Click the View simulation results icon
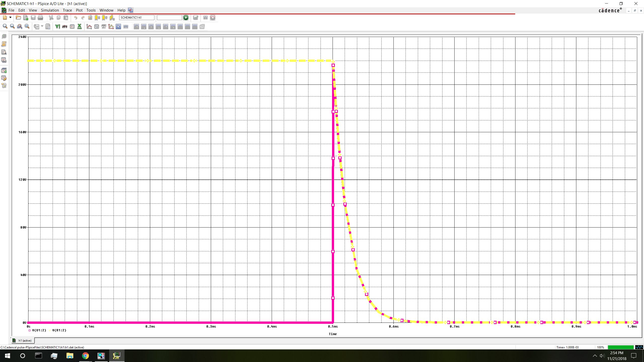644x362 pixels. [x=195, y=18]
